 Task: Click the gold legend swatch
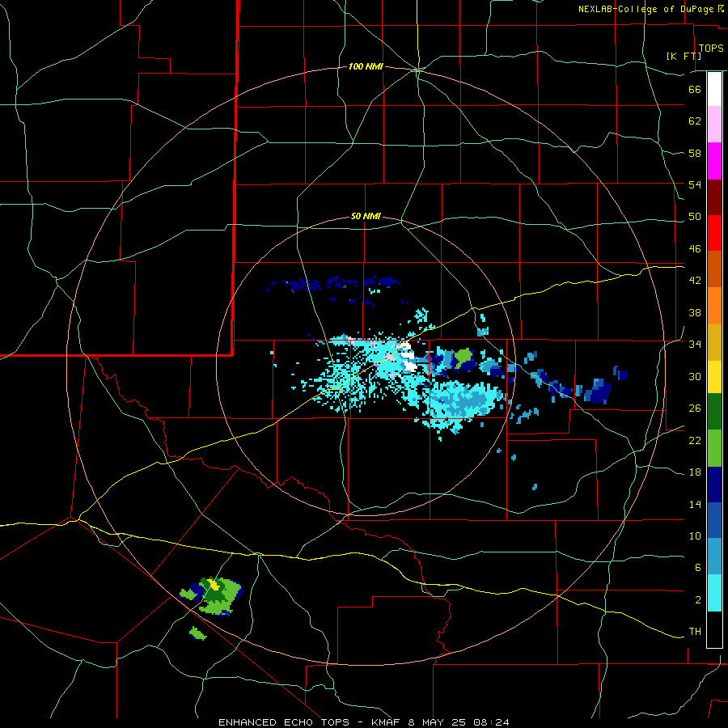(x=714, y=342)
